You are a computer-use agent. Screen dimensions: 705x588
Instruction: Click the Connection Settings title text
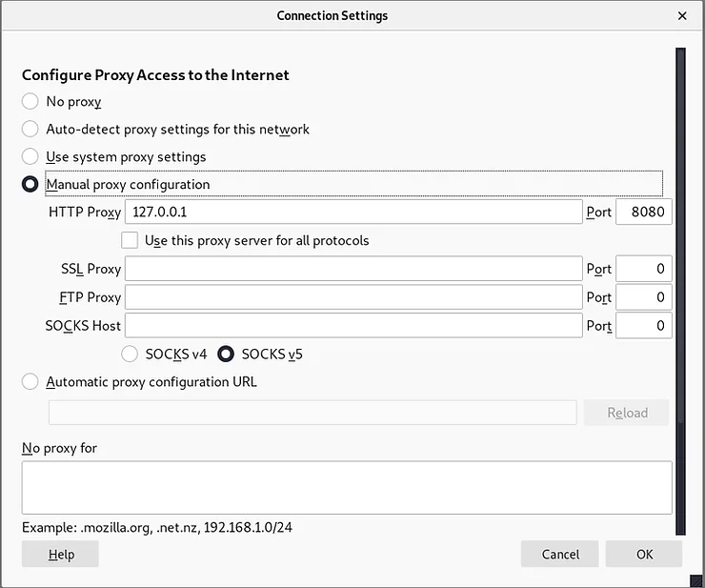[332, 16]
